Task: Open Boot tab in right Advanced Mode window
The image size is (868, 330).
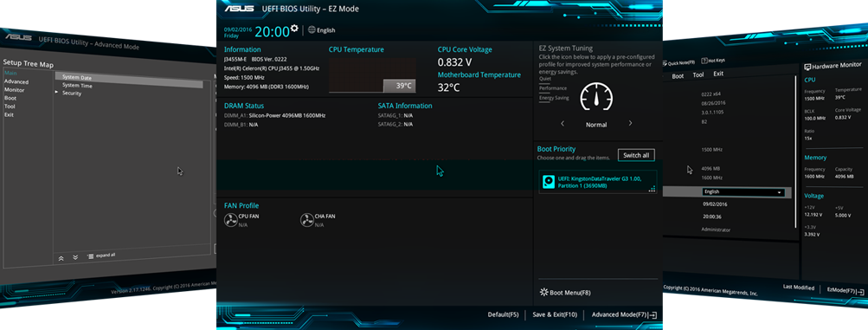Action: 678,76
